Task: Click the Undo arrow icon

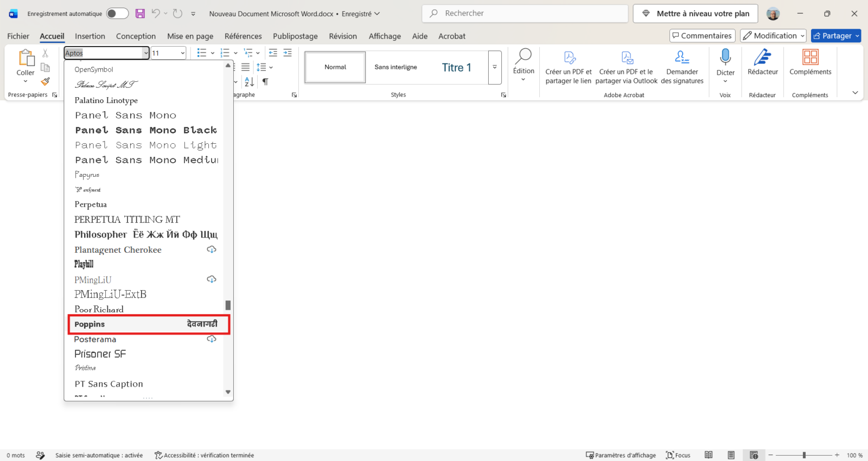Action: pos(156,14)
